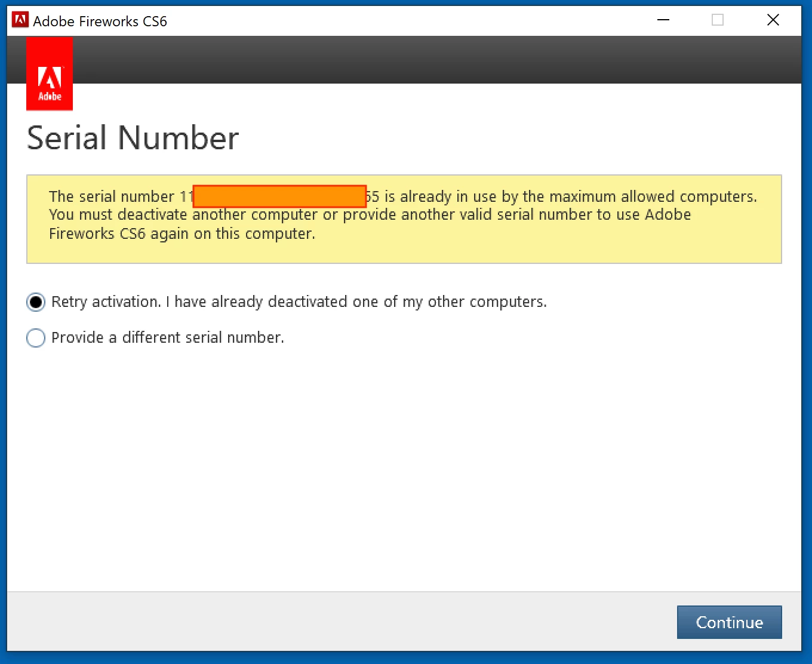Click the 'Adobe Fireworks CS6' window title

coord(100,21)
